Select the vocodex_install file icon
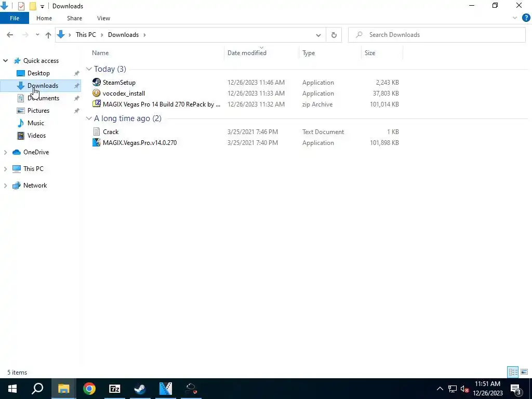 (96, 93)
